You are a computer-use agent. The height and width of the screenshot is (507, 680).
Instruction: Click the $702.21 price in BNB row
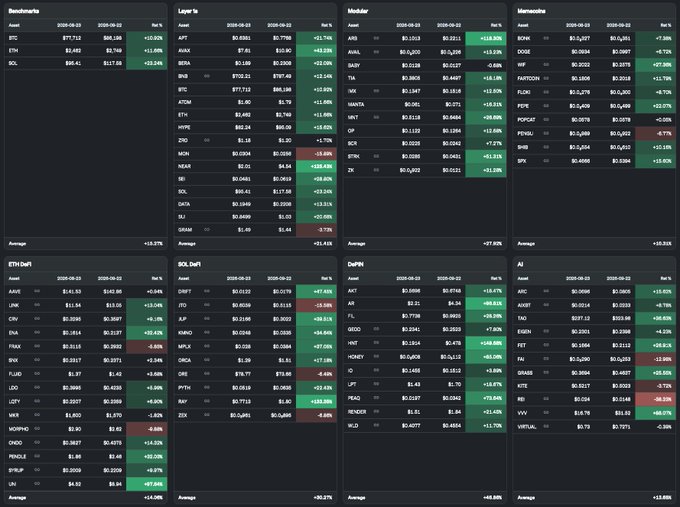242,76
